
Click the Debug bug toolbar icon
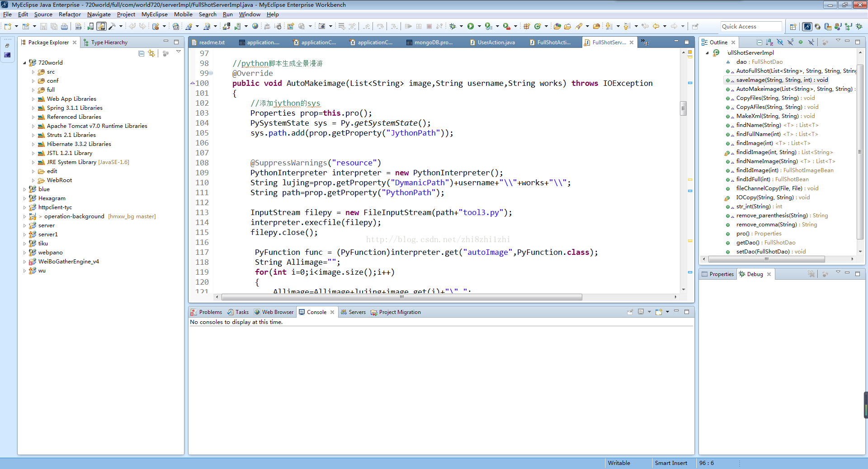[x=453, y=26]
